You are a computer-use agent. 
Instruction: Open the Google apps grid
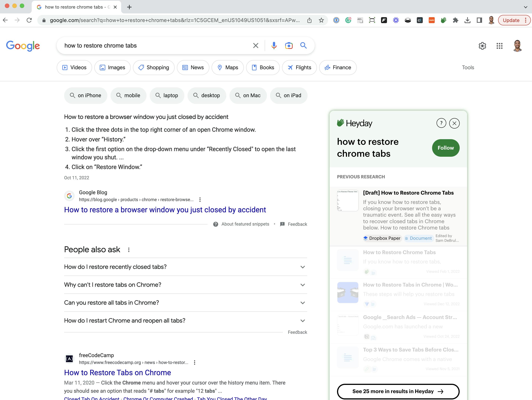pos(500,46)
